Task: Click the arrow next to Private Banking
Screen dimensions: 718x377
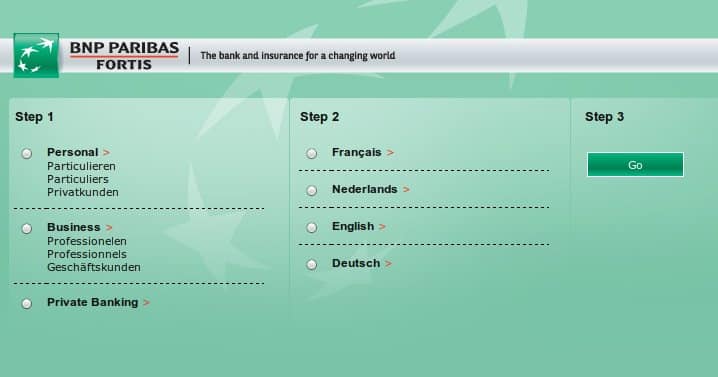Action: pyautogui.click(x=147, y=303)
